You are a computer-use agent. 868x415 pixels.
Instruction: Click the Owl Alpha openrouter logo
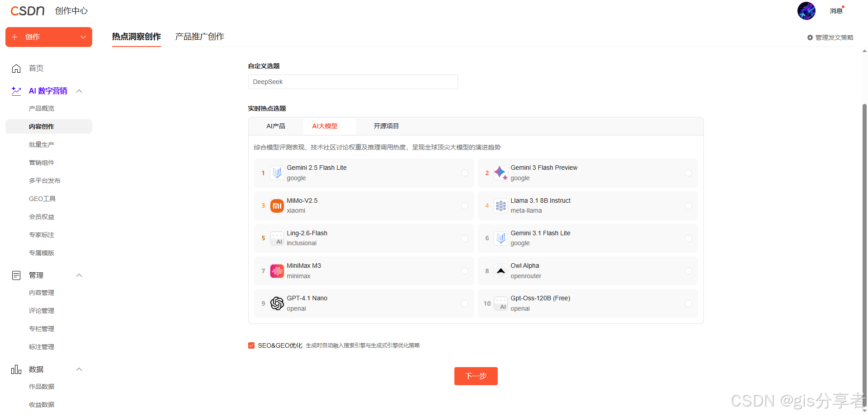[x=501, y=271]
